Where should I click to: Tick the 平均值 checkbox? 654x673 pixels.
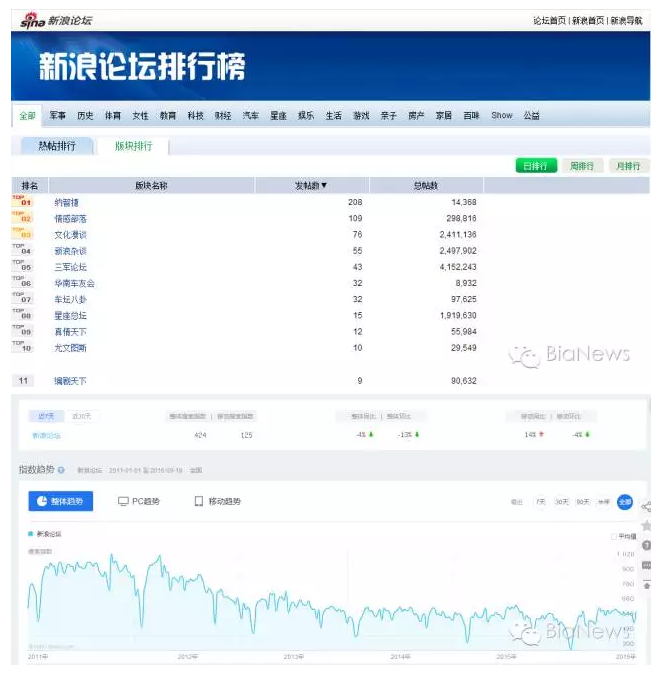(614, 537)
